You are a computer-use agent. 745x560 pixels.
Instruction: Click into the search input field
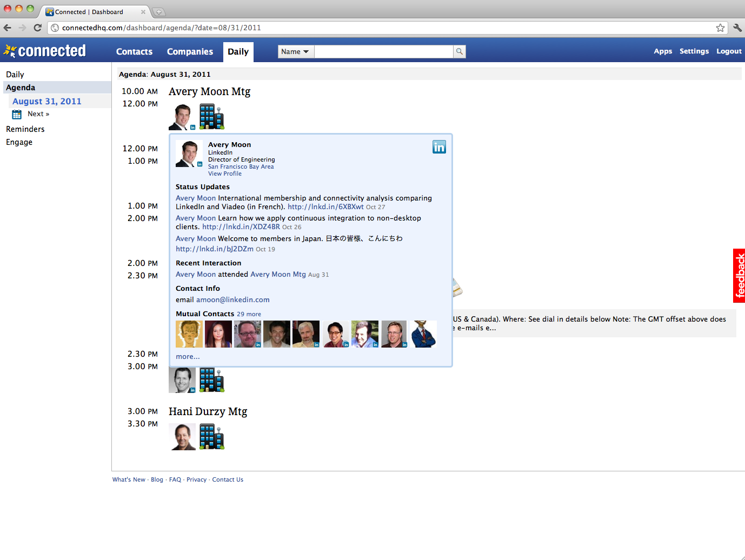(384, 51)
